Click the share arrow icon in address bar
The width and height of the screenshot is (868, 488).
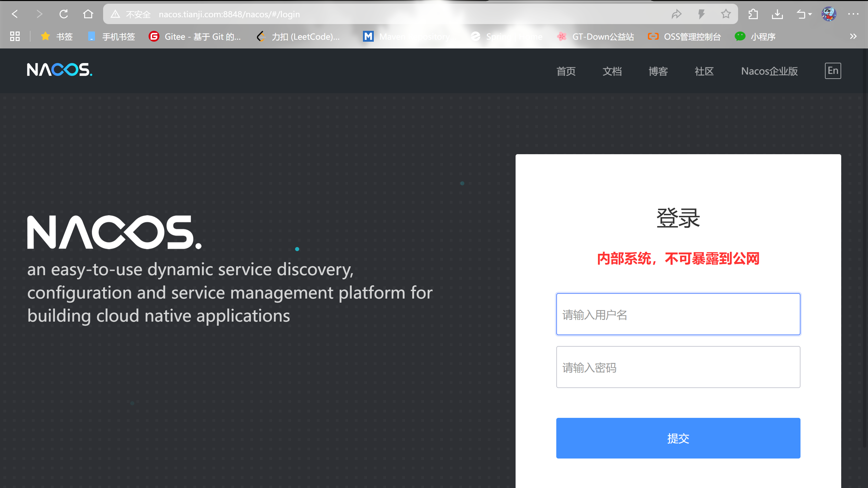point(676,14)
